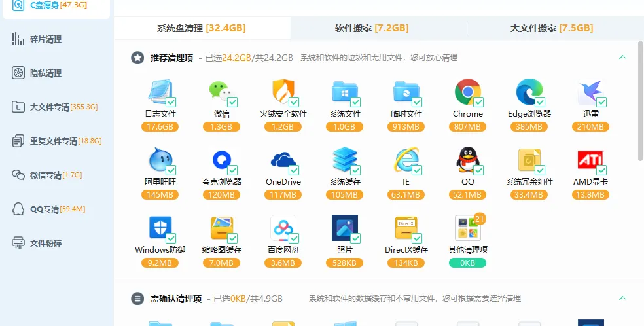Click the 17.6GB size badge
644x326 pixels.
[160, 127]
